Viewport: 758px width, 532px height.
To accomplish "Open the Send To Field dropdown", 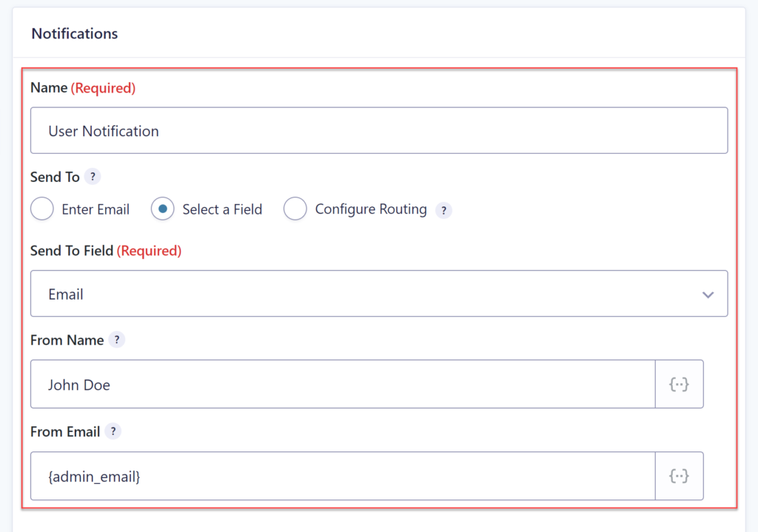I will coord(379,293).
